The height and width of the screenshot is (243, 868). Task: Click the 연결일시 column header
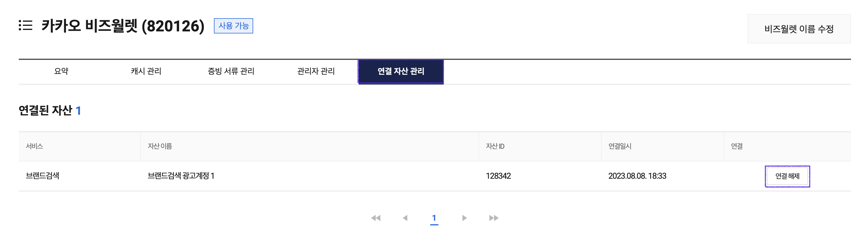[620, 146]
